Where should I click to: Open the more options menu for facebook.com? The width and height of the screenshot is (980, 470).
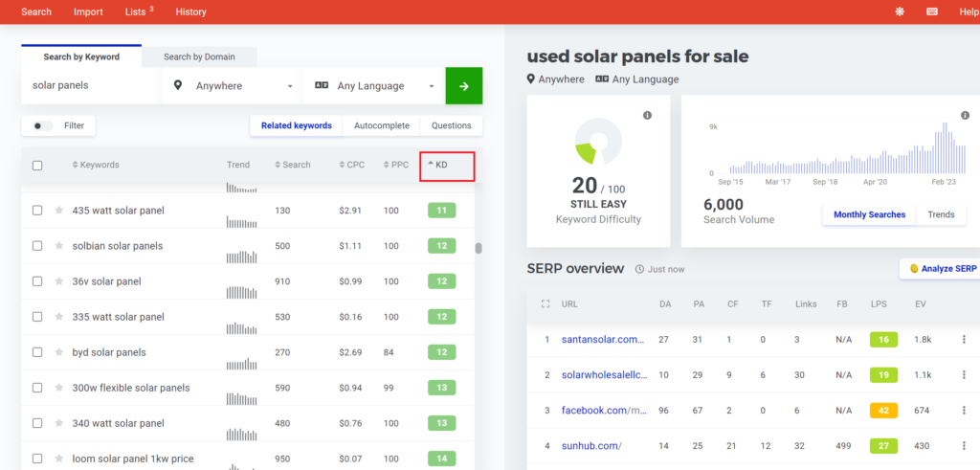tap(963, 411)
